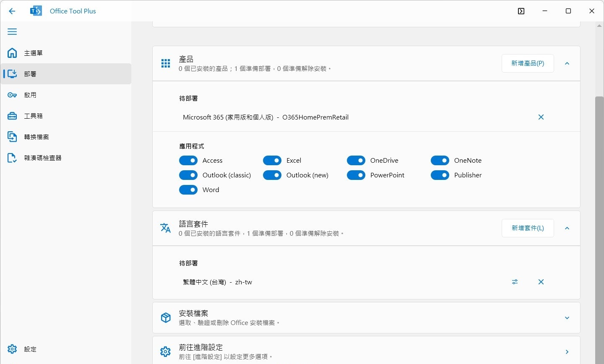The width and height of the screenshot is (604, 364).
Task: Collapse the 產品 section
Action: [567, 64]
